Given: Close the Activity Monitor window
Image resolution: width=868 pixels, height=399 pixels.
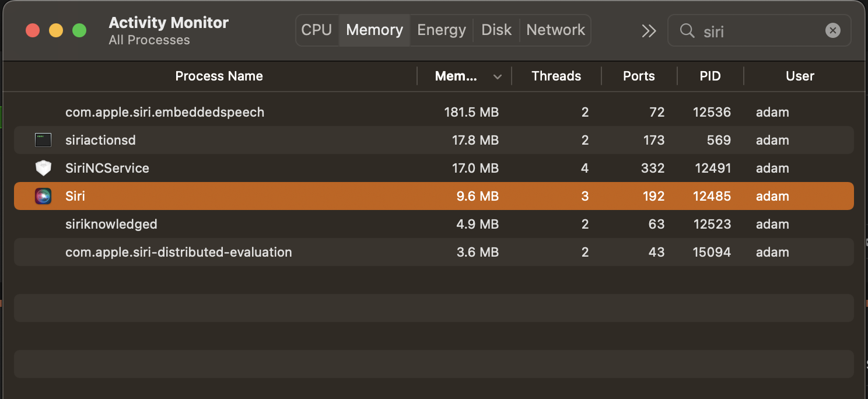Looking at the screenshot, I should tap(33, 30).
